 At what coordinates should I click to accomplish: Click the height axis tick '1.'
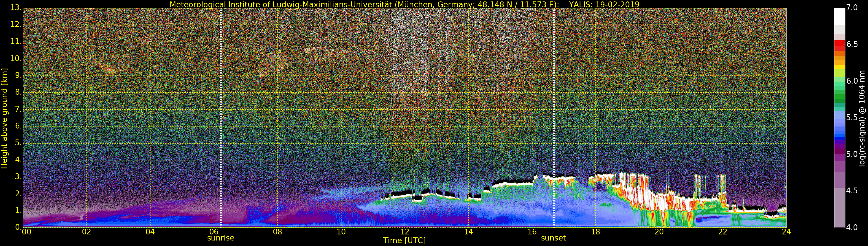pyautogui.click(x=18, y=210)
